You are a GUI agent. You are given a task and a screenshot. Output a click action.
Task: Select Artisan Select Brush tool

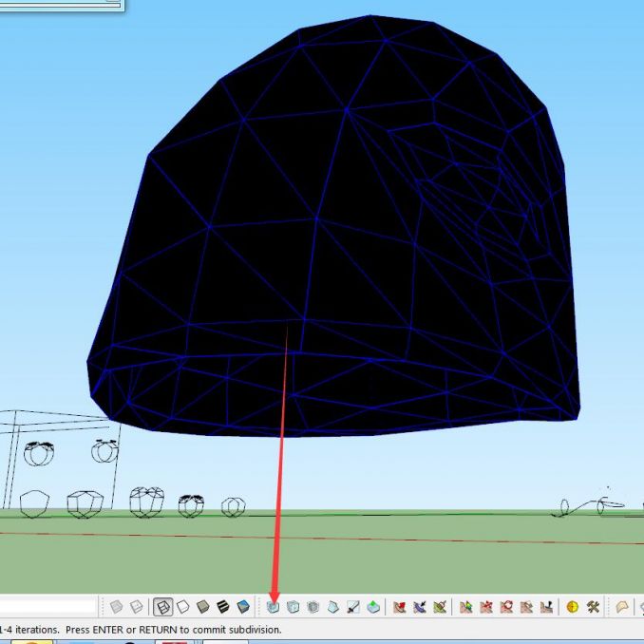click(419, 607)
